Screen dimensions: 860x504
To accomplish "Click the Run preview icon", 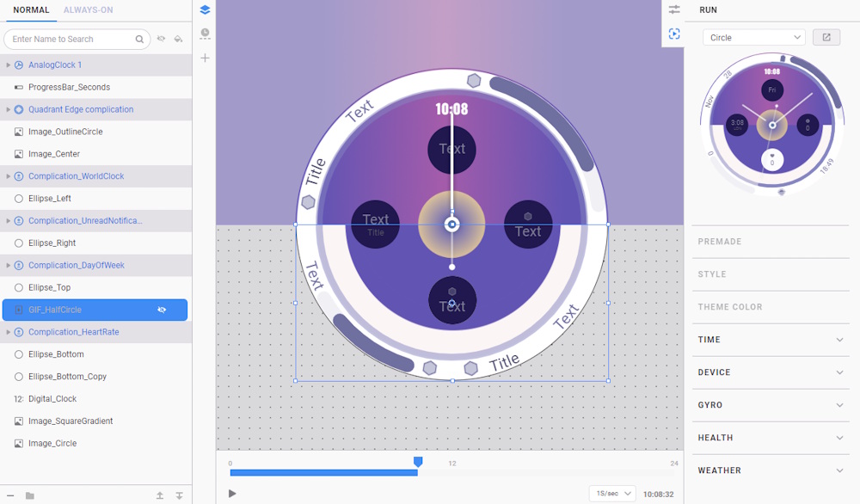I will click(x=674, y=34).
